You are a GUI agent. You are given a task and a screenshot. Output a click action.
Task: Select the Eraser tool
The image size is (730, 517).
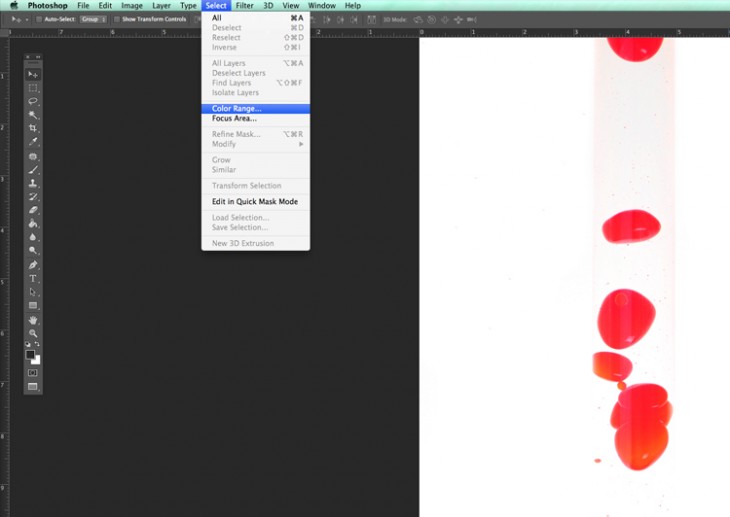coord(33,210)
